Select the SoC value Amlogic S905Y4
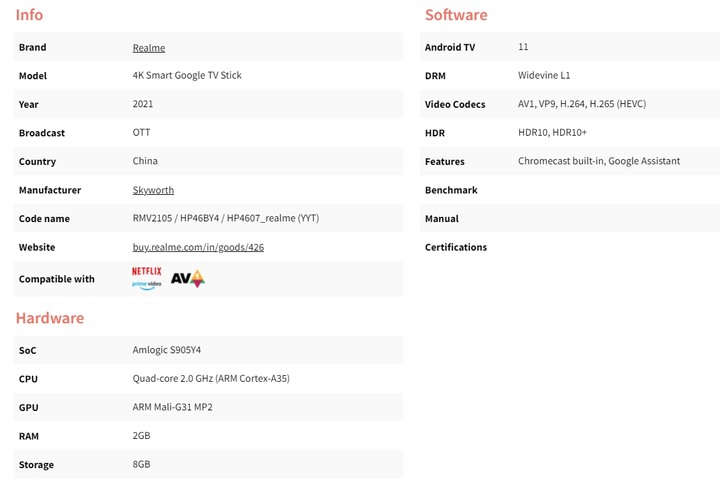This screenshot has width=720, height=485. [x=167, y=350]
